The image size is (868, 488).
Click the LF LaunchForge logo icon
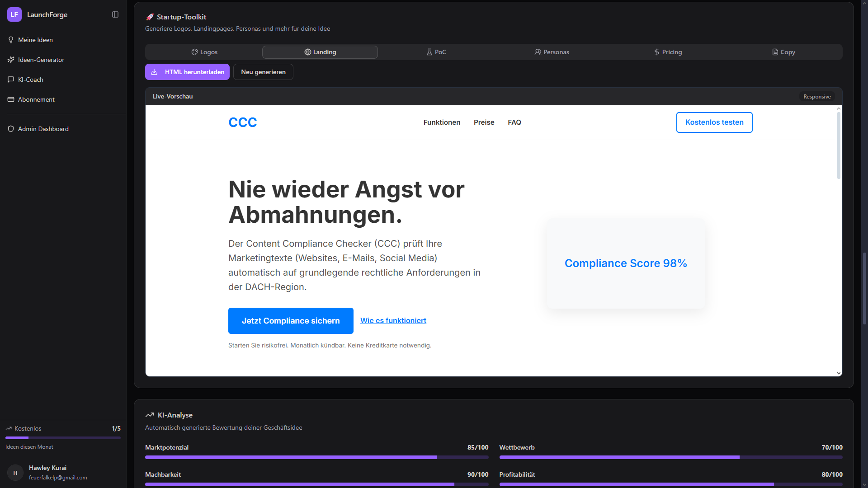point(14,14)
